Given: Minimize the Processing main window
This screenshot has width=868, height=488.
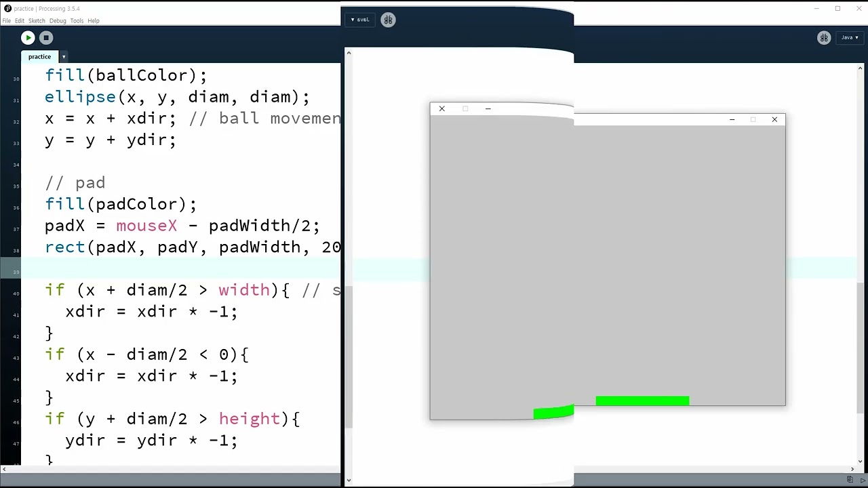Looking at the screenshot, I should pos(817,9).
